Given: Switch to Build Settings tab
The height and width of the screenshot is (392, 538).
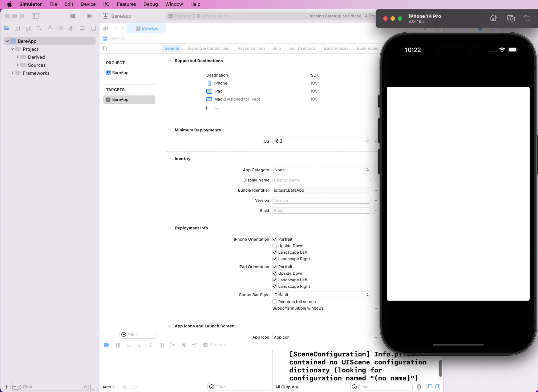Looking at the screenshot, I should point(302,48).
